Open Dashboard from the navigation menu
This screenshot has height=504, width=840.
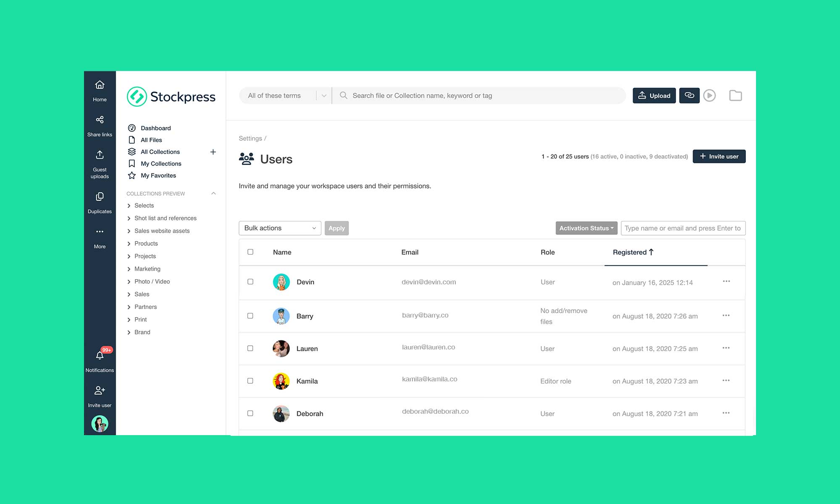155,128
